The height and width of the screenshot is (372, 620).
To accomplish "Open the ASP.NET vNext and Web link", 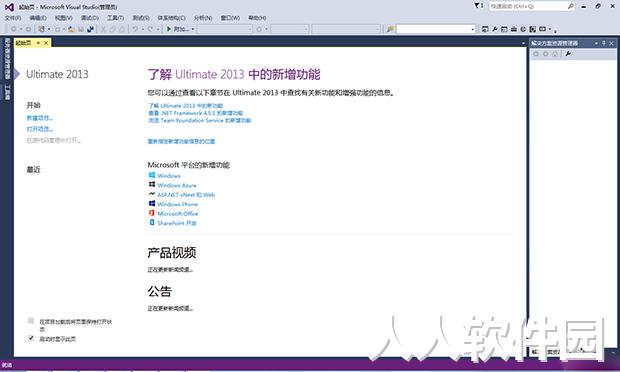I will point(186,195).
